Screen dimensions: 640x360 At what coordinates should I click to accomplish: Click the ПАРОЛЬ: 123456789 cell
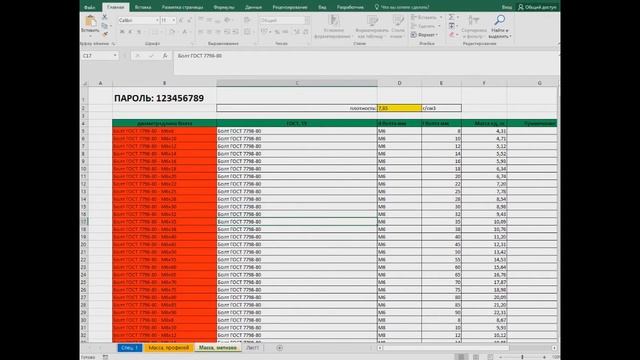click(x=164, y=98)
